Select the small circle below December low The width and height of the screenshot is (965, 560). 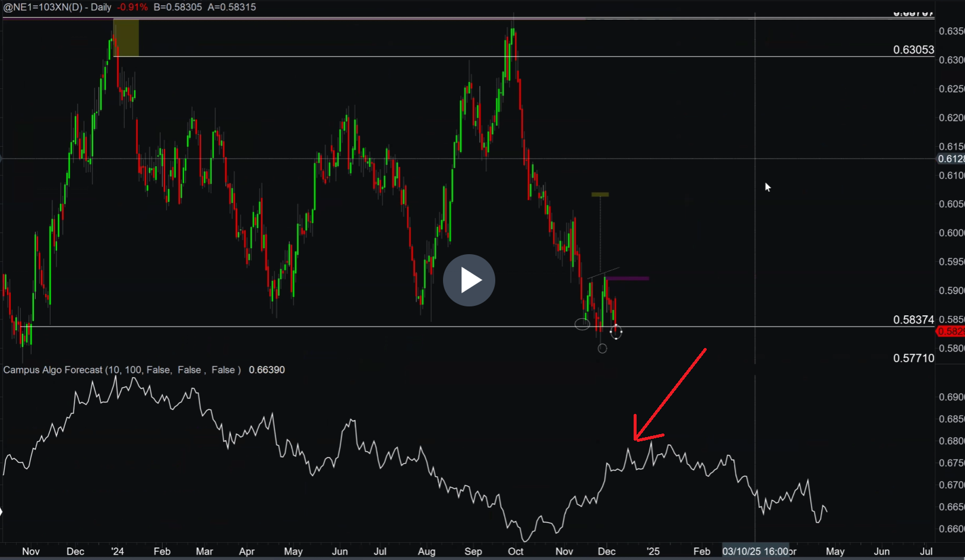(602, 349)
